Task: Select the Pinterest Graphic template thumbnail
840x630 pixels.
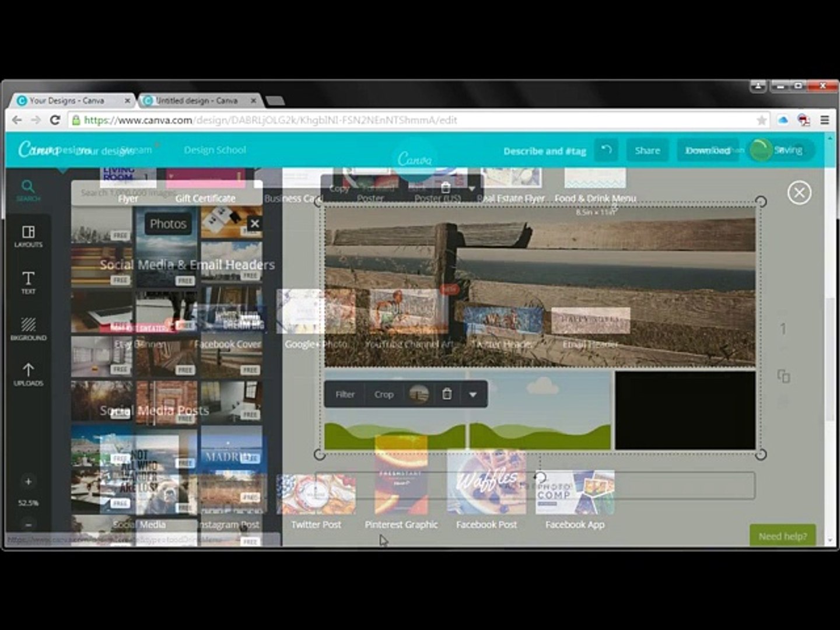Action: [401, 475]
